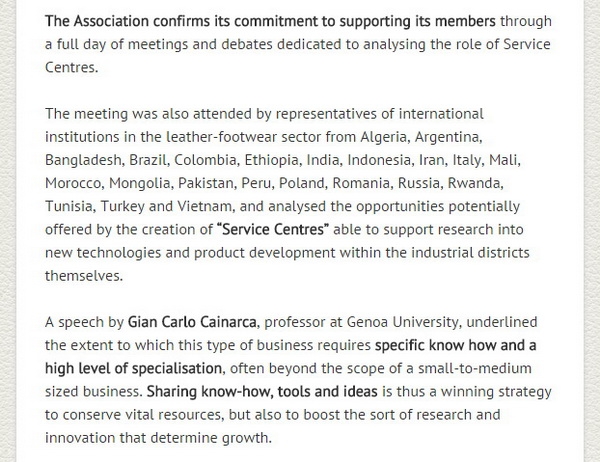Click the bold text 'high level of specialisation'
600x462 pixels.
(133, 368)
